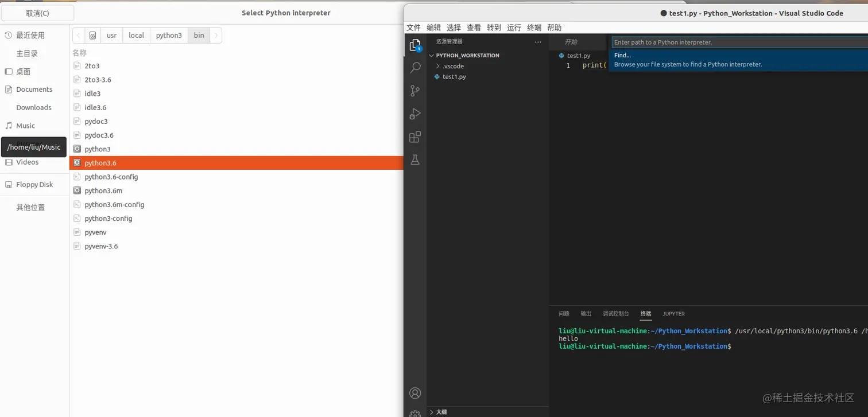
Task: Open Videos in the file dialog sidebar
Action: (x=34, y=162)
